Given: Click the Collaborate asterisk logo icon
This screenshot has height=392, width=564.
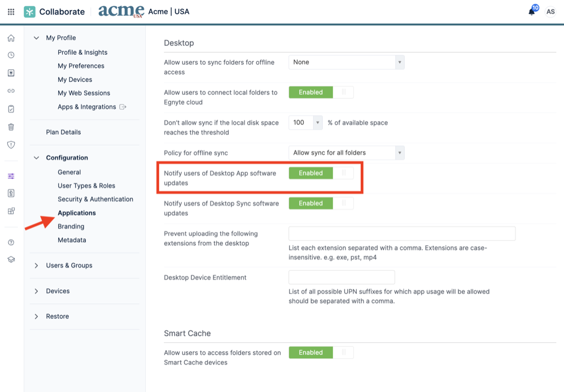Looking at the screenshot, I should click(29, 12).
